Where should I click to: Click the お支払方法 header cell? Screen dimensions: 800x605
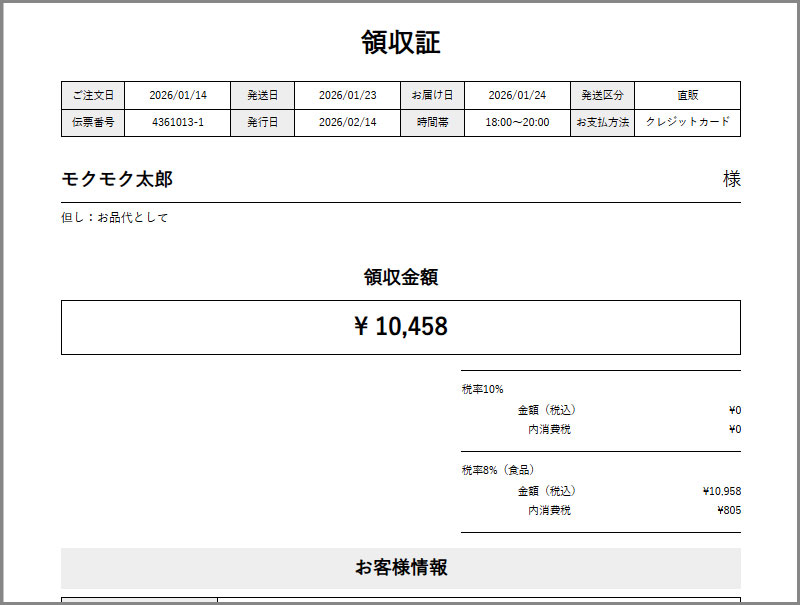(602, 122)
